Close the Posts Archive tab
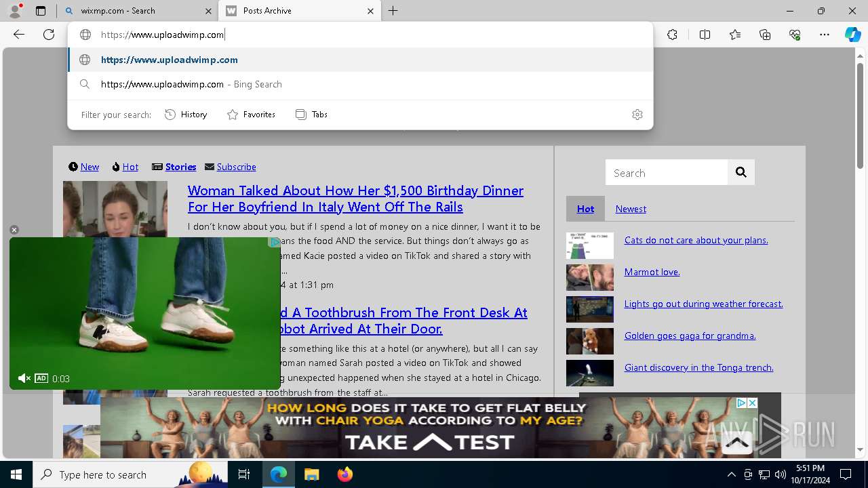The width and height of the screenshot is (868, 488). tap(370, 11)
